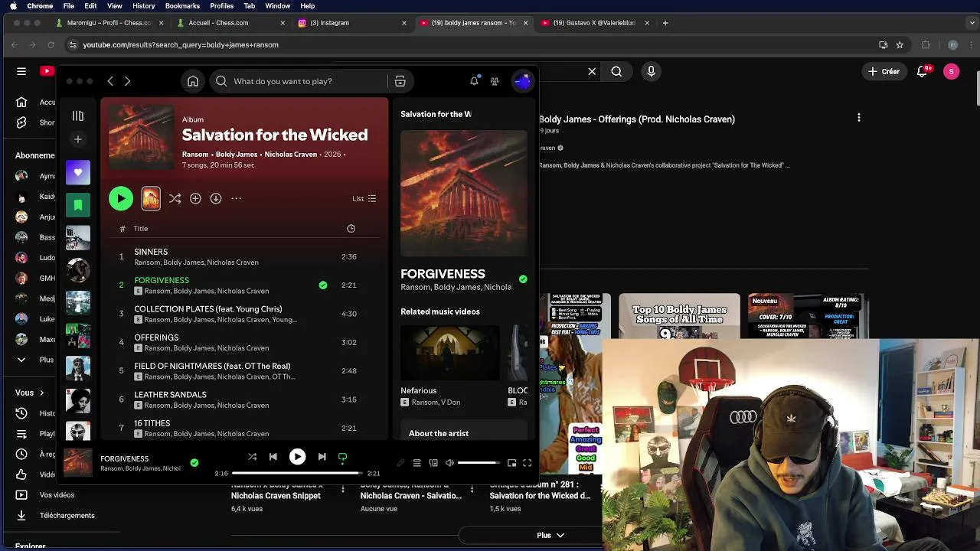The image size is (980, 551).
Task: Select track FIELD OF NIGHTMARES
Action: (x=245, y=370)
